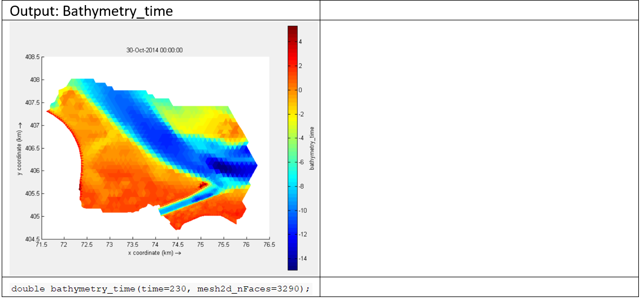Click the "x coordinate (km)" axis label

155,253
